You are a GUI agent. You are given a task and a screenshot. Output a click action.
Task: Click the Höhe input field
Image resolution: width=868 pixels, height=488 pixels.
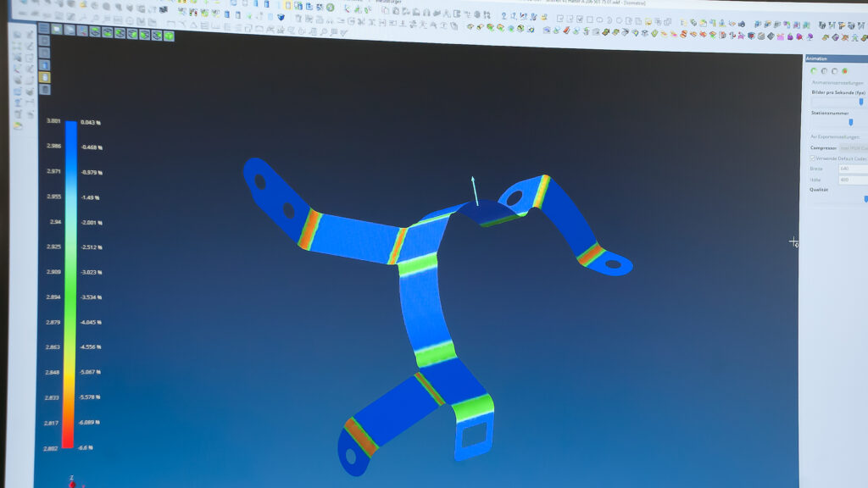coord(854,180)
